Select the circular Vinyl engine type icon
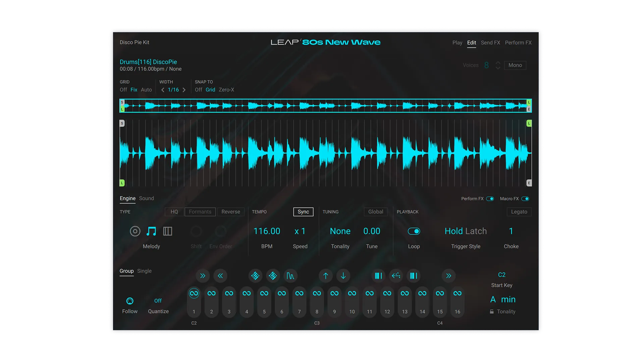644x362 pixels. [x=135, y=231]
